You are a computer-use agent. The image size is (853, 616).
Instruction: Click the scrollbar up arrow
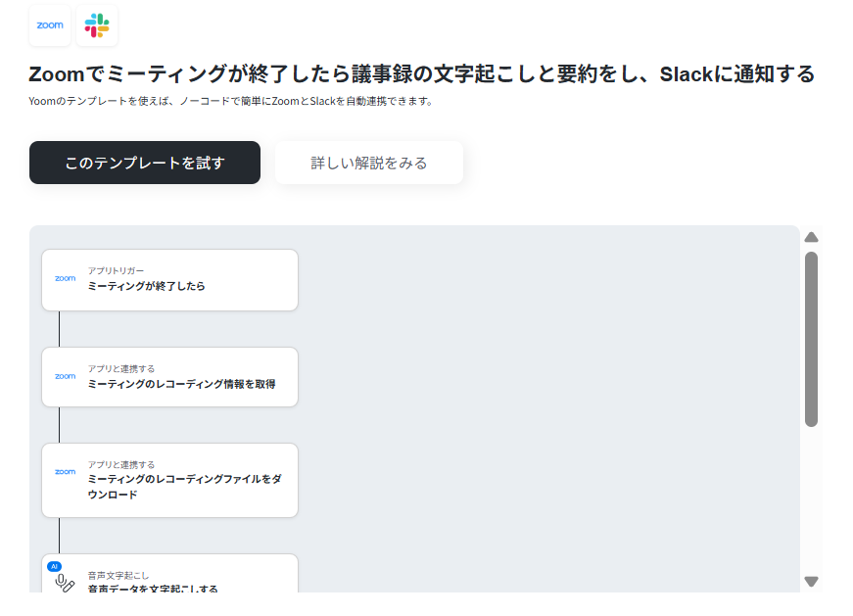pos(811,237)
